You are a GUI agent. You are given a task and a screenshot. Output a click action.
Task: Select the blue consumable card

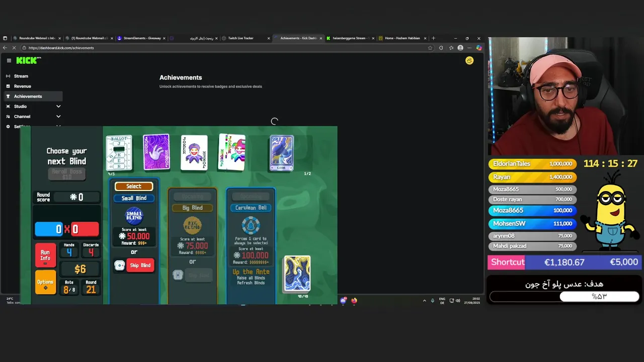282,153
